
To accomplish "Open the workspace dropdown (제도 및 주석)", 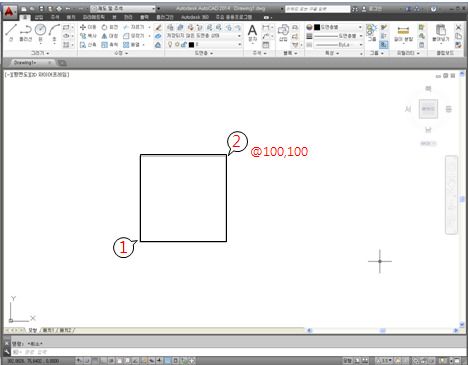I will [123, 8].
